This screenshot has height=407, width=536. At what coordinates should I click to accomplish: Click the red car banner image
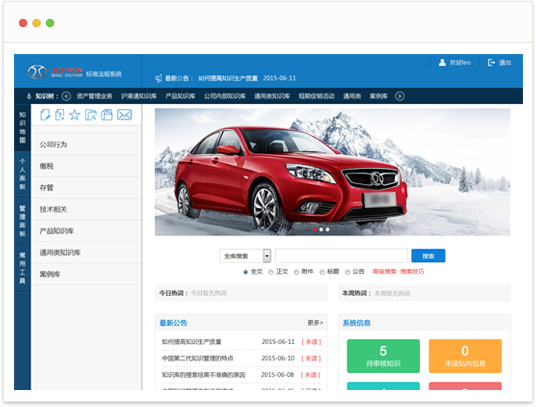coord(332,172)
